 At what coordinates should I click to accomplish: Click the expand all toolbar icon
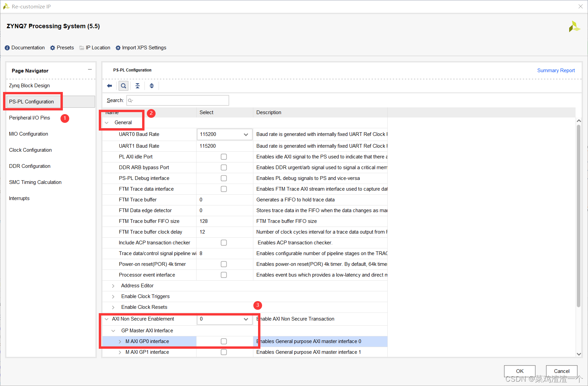[152, 86]
